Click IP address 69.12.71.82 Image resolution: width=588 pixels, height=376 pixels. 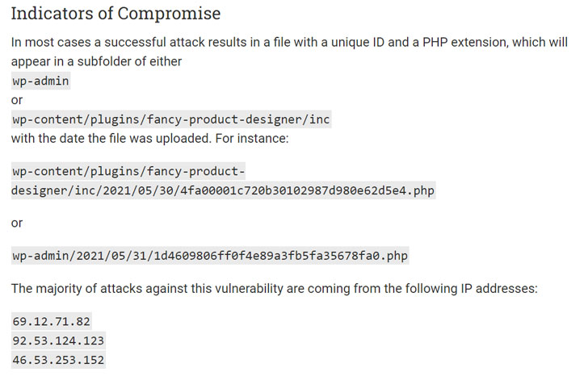point(52,321)
